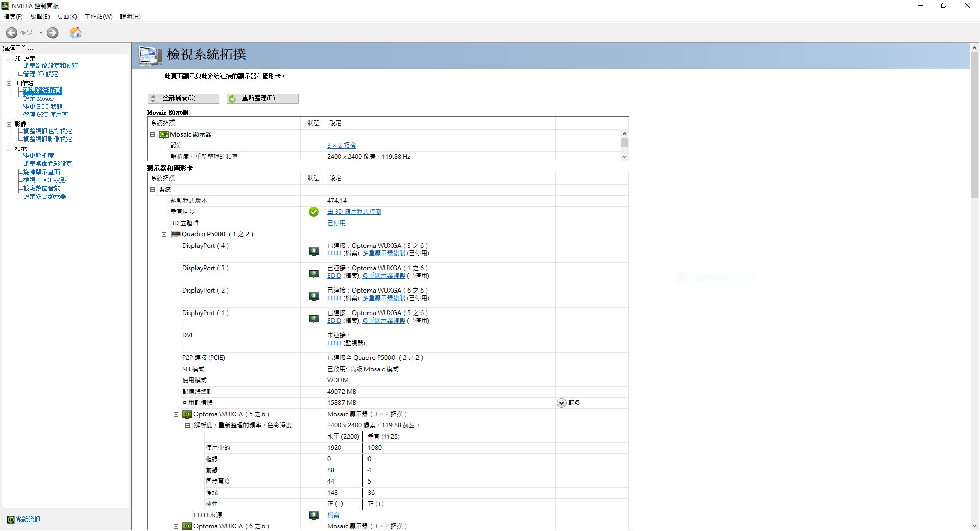The image size is (980, 531).
Task: Select 檢視 HDCP 狀態 in the task tree
Action: click(45, 180)
